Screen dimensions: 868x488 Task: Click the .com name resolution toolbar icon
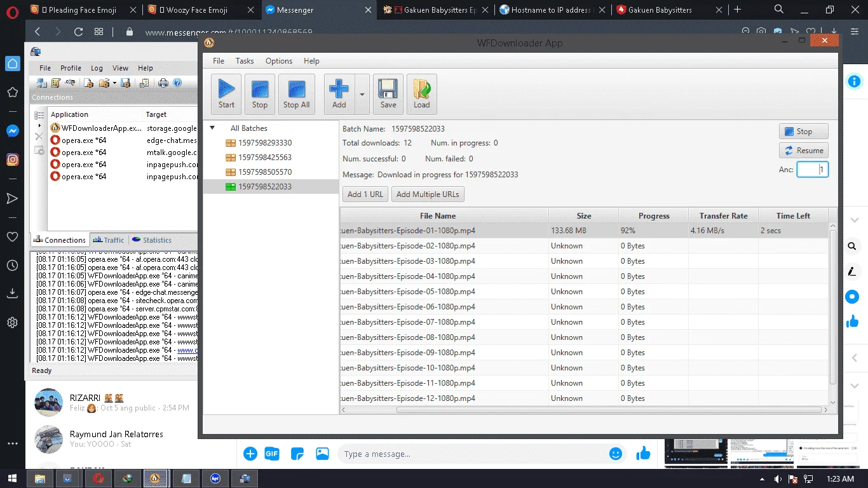point(70,83)
